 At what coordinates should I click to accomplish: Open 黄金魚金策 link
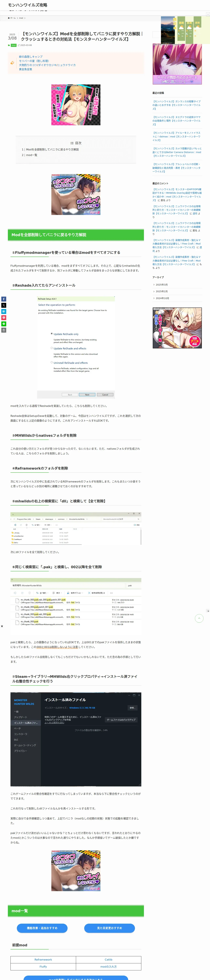[x=26, y=69]
